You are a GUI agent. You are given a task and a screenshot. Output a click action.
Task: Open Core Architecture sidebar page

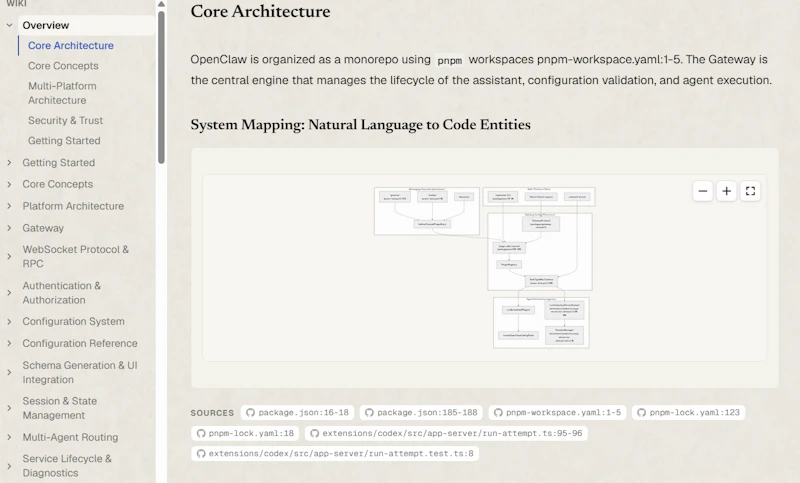(x=70, y=45)
